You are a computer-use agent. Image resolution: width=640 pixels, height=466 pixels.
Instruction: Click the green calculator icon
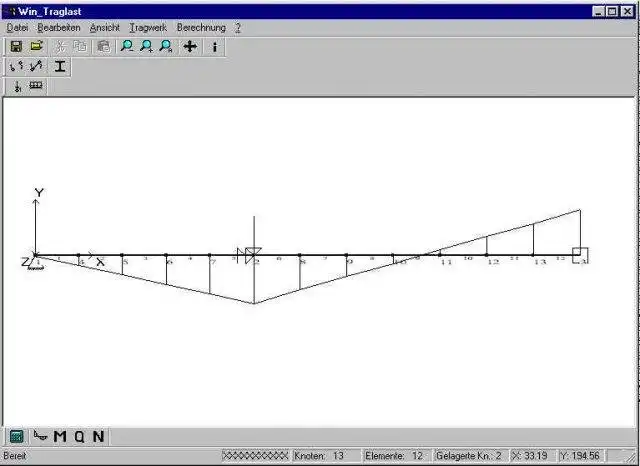coord(16,437)
